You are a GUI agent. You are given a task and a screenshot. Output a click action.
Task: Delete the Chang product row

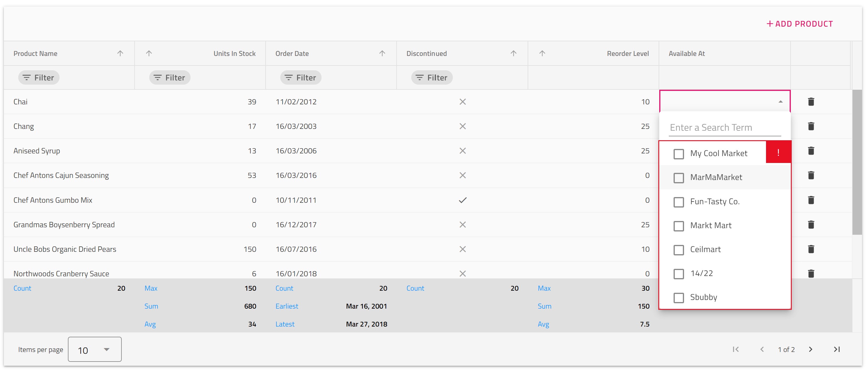coord(811,126)
